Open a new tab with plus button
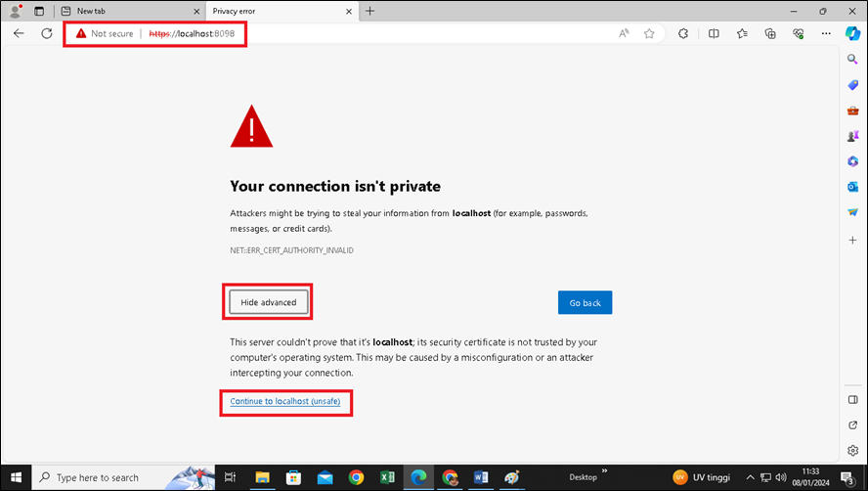Viewport: 868px width, 491px height. pos(369,11)
